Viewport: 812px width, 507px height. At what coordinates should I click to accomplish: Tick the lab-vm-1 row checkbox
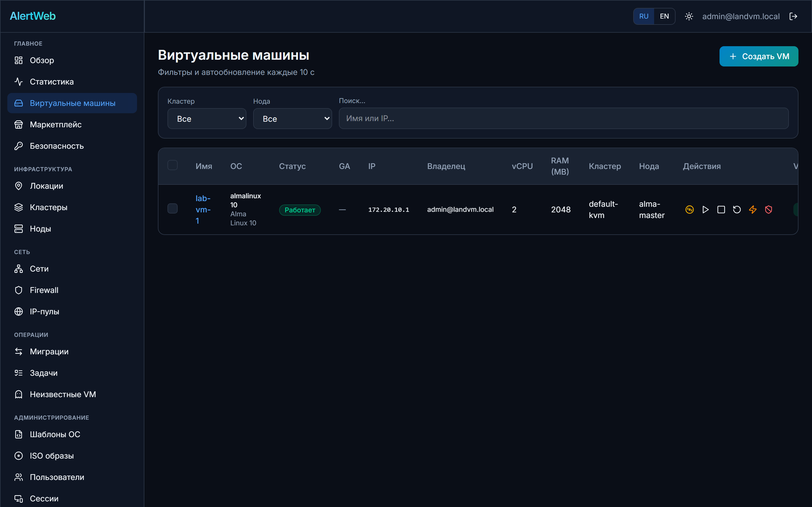coord(173,208)
